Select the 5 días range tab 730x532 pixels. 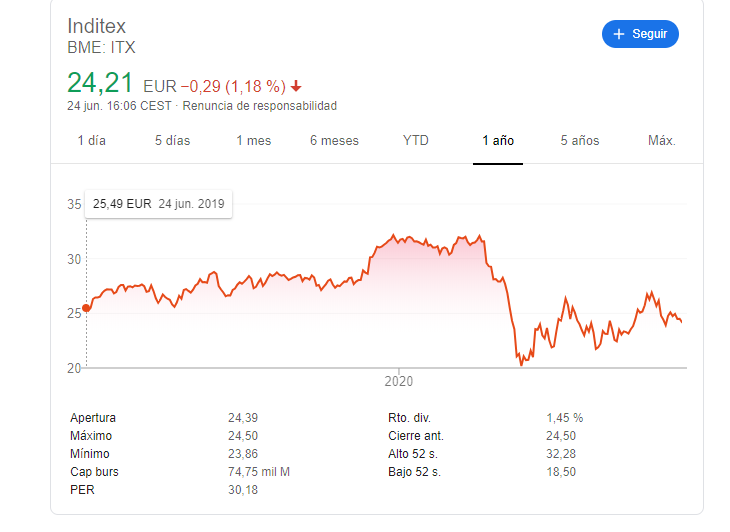point(172,141)
